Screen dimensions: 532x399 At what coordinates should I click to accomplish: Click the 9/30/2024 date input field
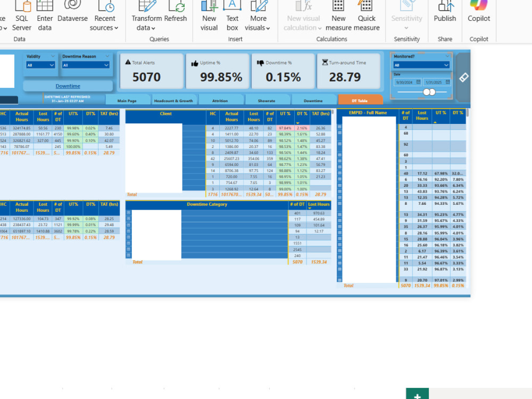point(405,83)
